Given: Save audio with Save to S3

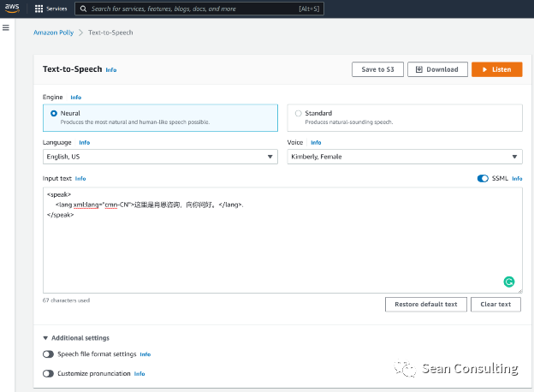Looking at the screenshot, I should pos(377,69).
